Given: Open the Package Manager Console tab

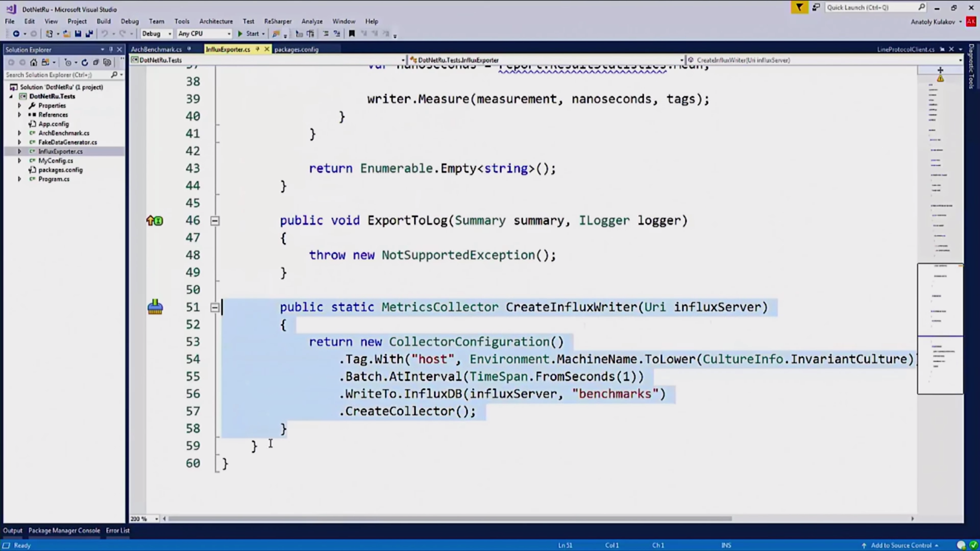Looking at the screenshot, I should pyautogui.click(x=64, y=531).
